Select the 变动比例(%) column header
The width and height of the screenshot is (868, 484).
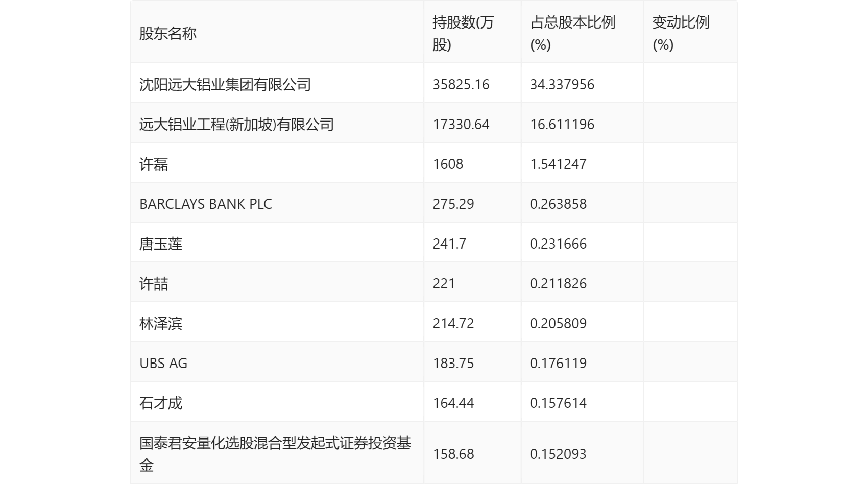[x=681, y=34]
